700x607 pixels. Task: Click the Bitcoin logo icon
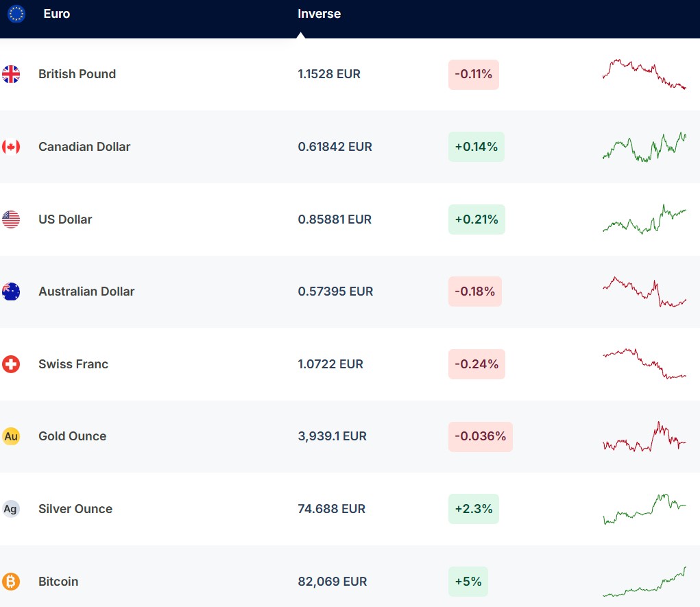pos(11,582)
